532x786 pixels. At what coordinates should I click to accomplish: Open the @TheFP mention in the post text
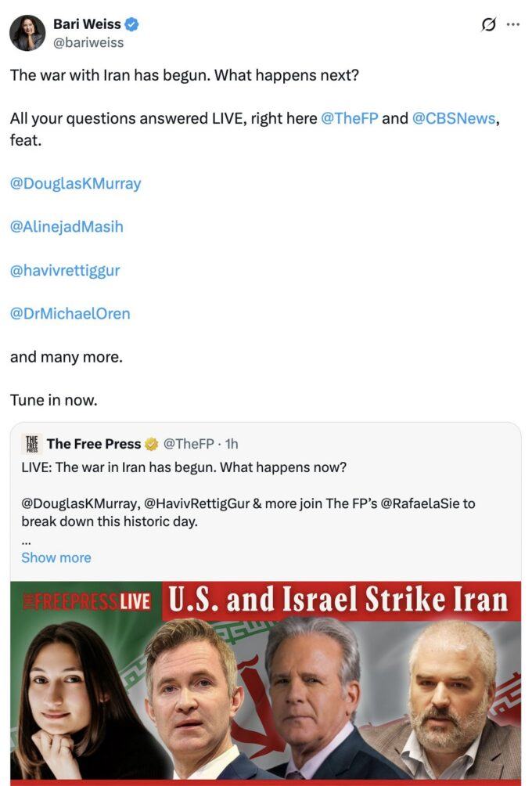click(x=349, y=119)
